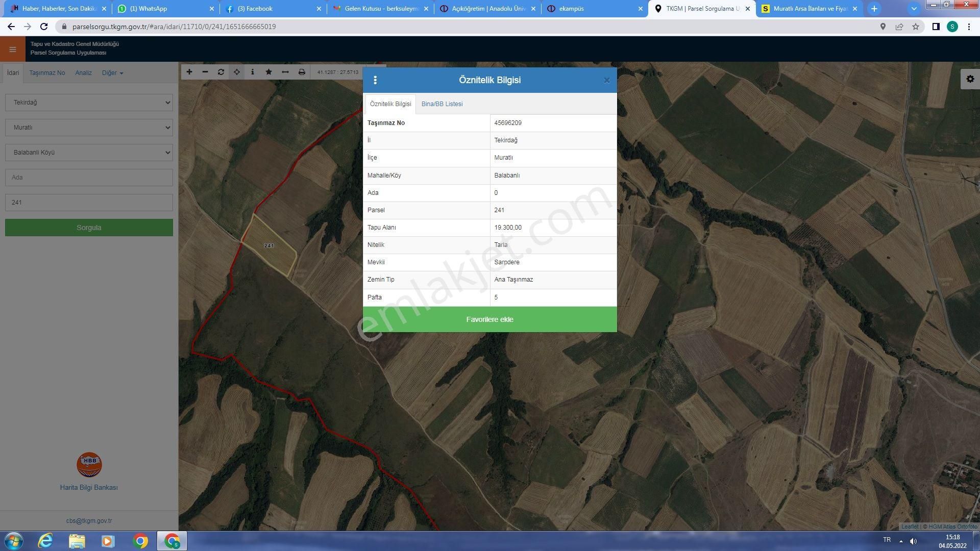Click the Leaflet attribution link
980x551 pixels.
coord(910,527)
